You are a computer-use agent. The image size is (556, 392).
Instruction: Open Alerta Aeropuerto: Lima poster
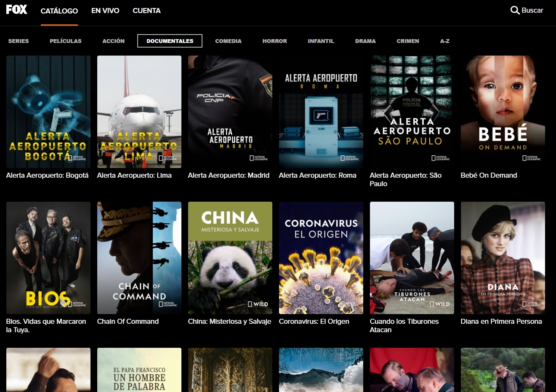click(139, 112)
